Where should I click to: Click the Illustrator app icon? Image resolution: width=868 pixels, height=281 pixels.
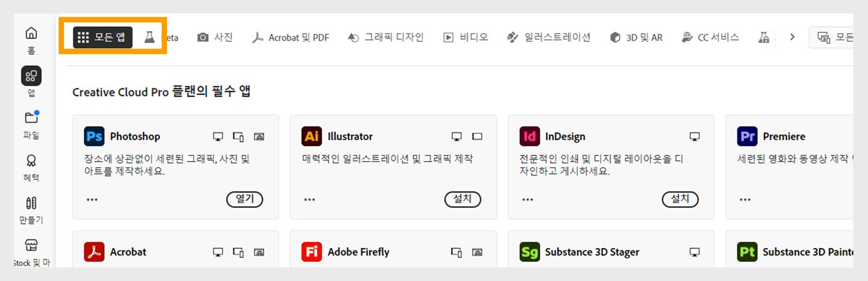point(312,136)
